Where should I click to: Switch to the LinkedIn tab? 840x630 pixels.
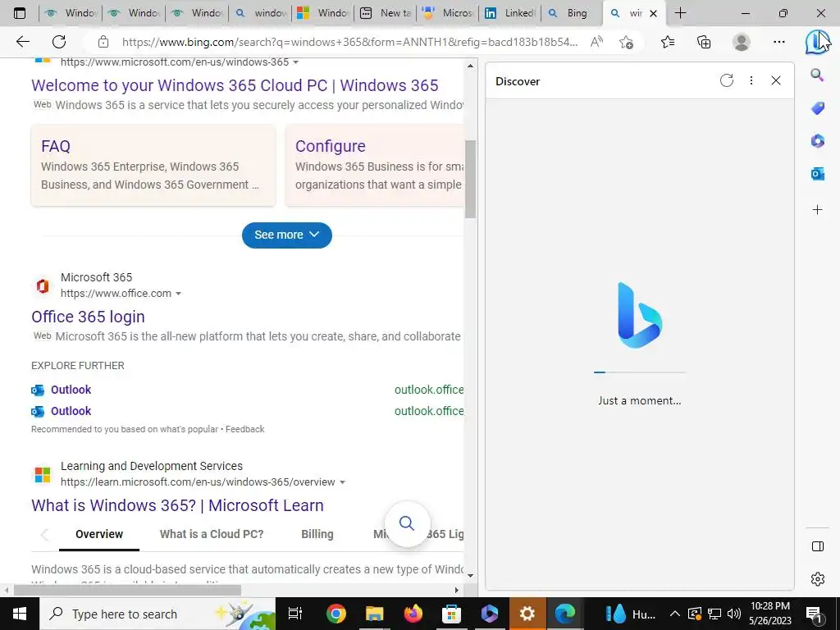tap(509, 13)
